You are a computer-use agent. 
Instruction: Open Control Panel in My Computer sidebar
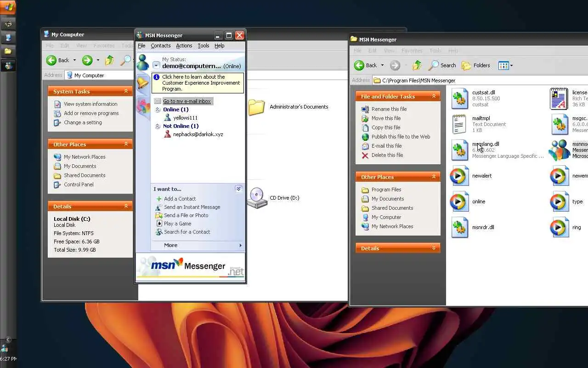point(79,184)
